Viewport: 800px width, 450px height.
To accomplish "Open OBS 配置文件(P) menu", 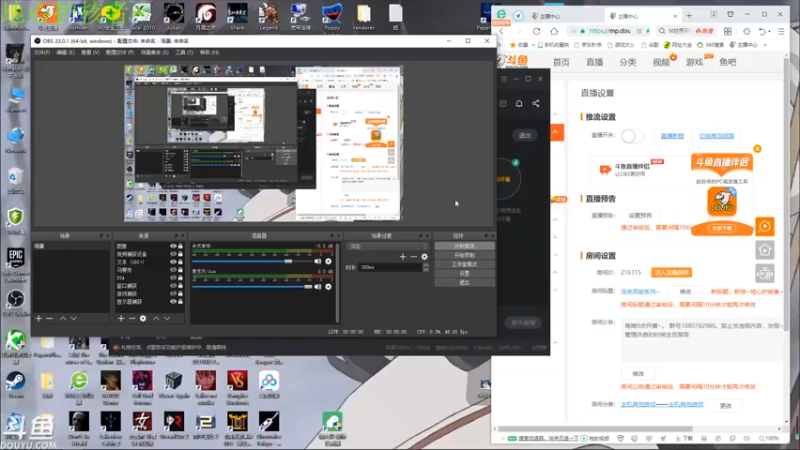I will click(120, 53).
